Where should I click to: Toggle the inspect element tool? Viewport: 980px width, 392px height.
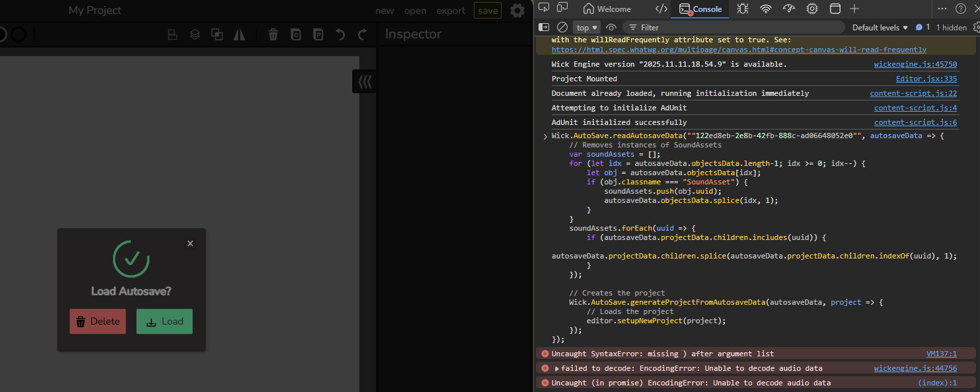click(x=544, y=9)
